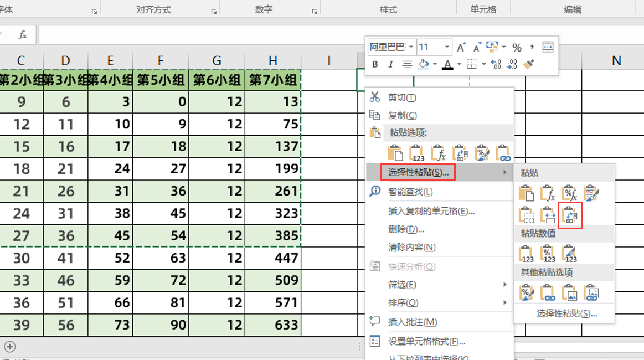Viewport: 644px width, 360px height.
Task: Open 对齐方式 group dialog launcher
Action: click(x=214, y=12)
